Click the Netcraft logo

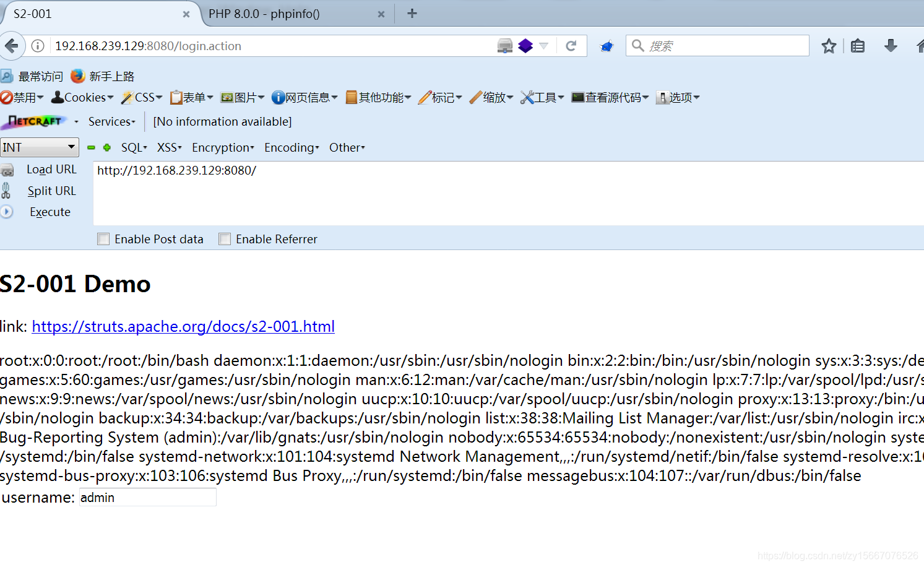[x=35, y=121]
